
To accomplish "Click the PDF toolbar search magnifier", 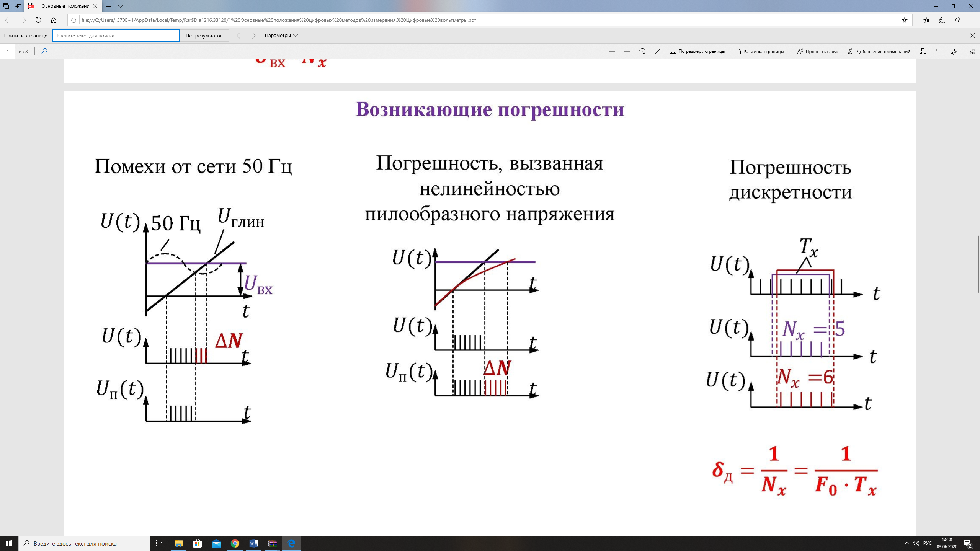I will click(x=44, y=51).
